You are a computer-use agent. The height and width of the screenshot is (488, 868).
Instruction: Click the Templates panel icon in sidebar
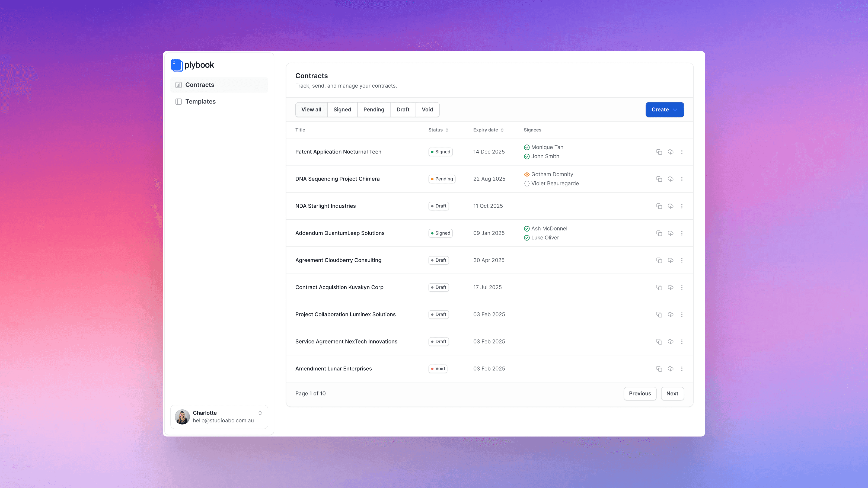coord(178,101)
